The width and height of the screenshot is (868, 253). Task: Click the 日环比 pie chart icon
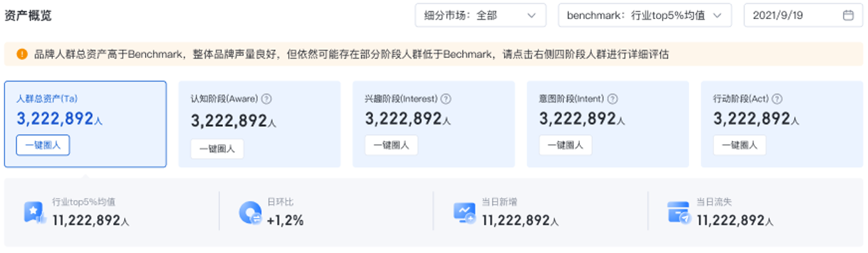(250, 212)
